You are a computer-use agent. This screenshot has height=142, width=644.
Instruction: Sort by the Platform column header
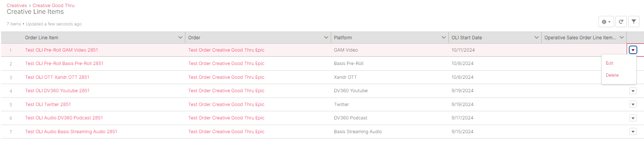343,38
